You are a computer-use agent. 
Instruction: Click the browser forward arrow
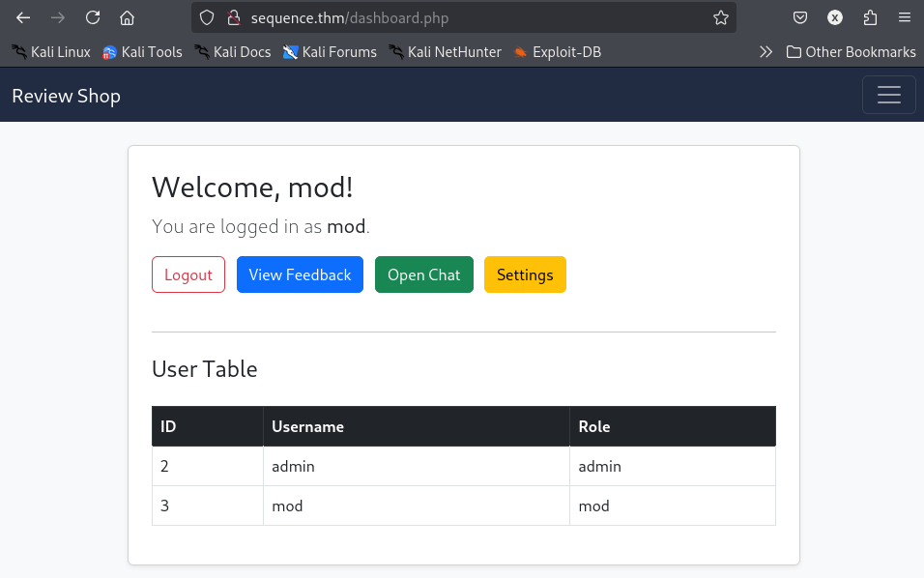pyautogui.click(x=58, y=17)
